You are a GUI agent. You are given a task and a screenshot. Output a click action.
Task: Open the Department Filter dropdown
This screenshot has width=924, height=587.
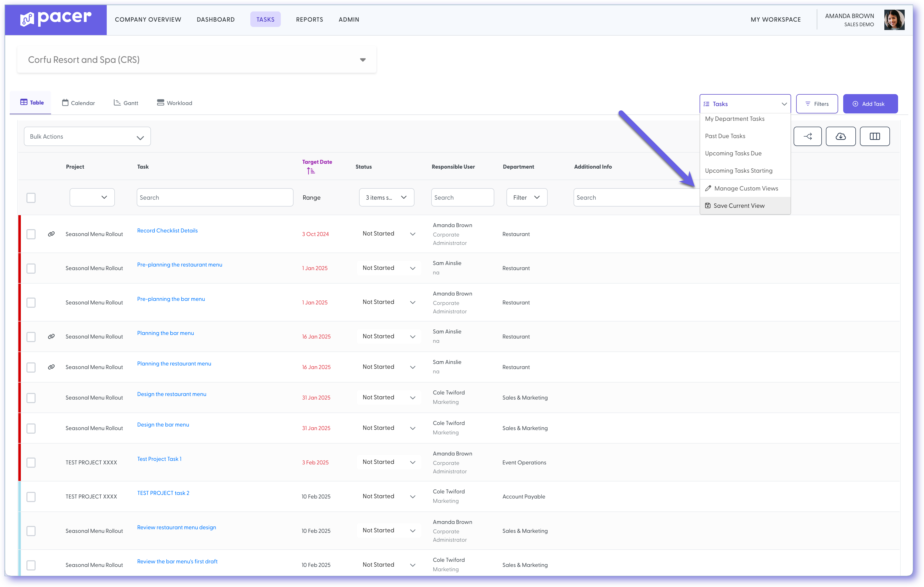coord(527,197)
